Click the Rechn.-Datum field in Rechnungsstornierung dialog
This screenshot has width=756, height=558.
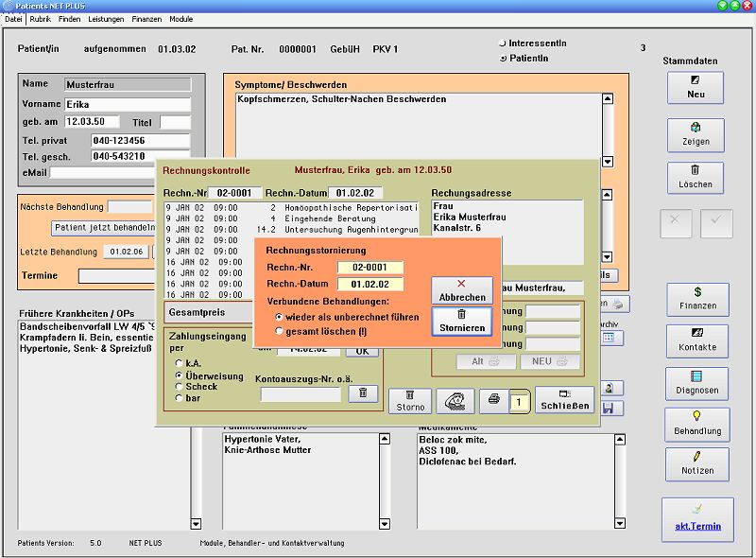tap(369, 285)
